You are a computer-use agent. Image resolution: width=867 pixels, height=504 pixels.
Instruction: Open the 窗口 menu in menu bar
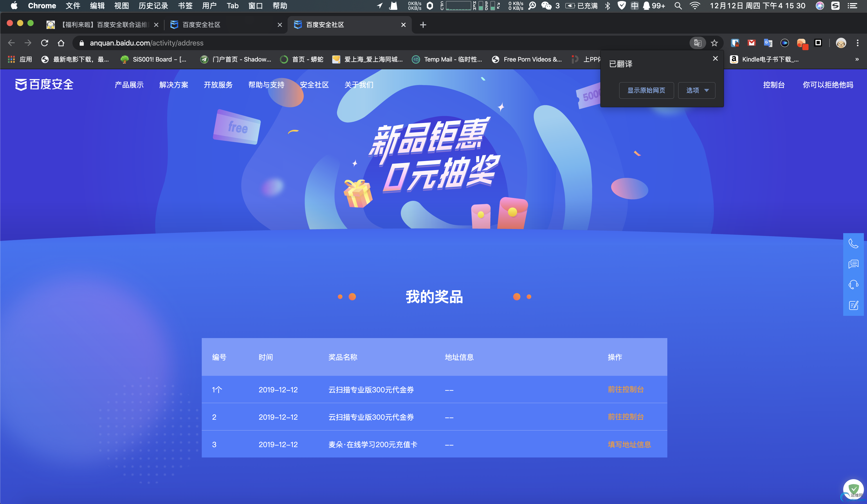(255, 6)
